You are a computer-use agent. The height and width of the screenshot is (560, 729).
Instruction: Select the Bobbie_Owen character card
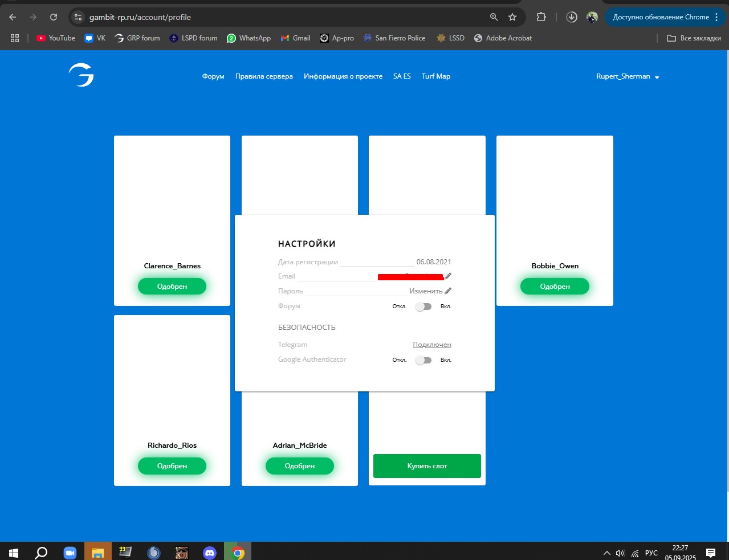[555, 220]
